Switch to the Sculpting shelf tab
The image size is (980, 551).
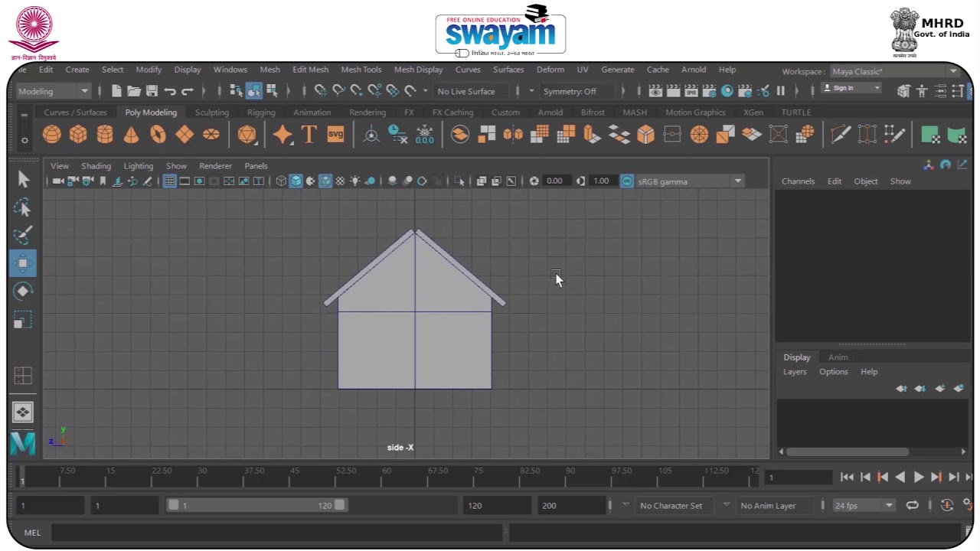click(211, 112)
